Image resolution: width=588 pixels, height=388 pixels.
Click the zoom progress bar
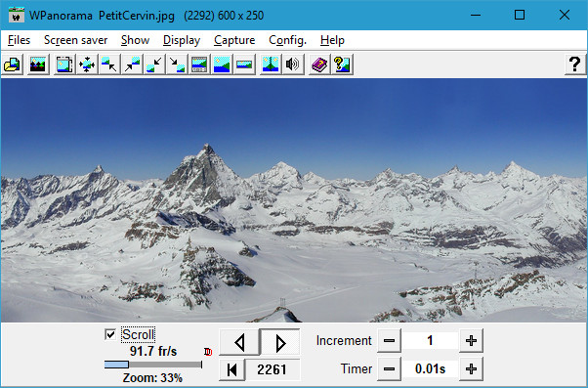pyautogui.click(x=153, y=365)
